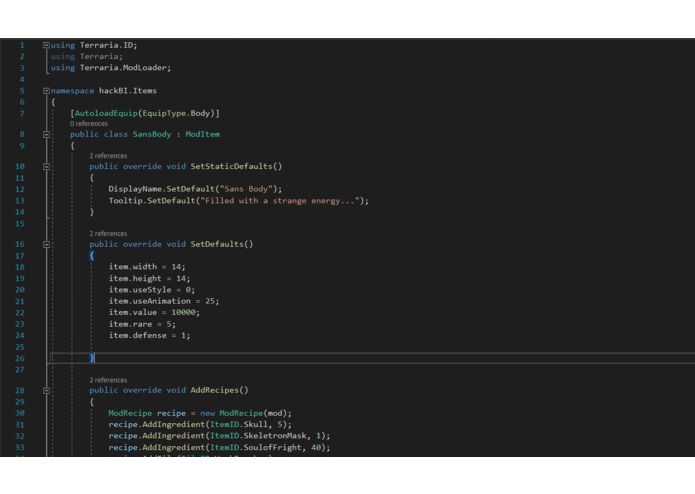Click the 'SansBody' class name
Viewport: 695px width, 494px height.
152,134
